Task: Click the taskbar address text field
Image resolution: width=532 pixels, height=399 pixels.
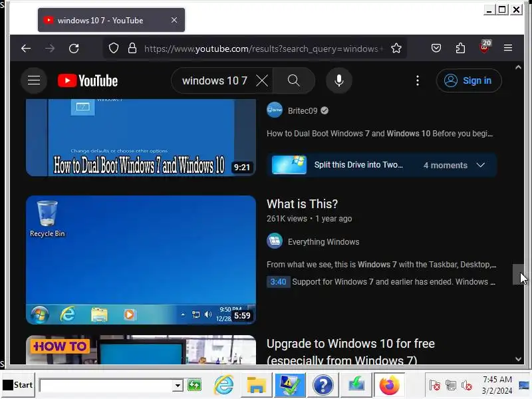Action: point(106,386)
